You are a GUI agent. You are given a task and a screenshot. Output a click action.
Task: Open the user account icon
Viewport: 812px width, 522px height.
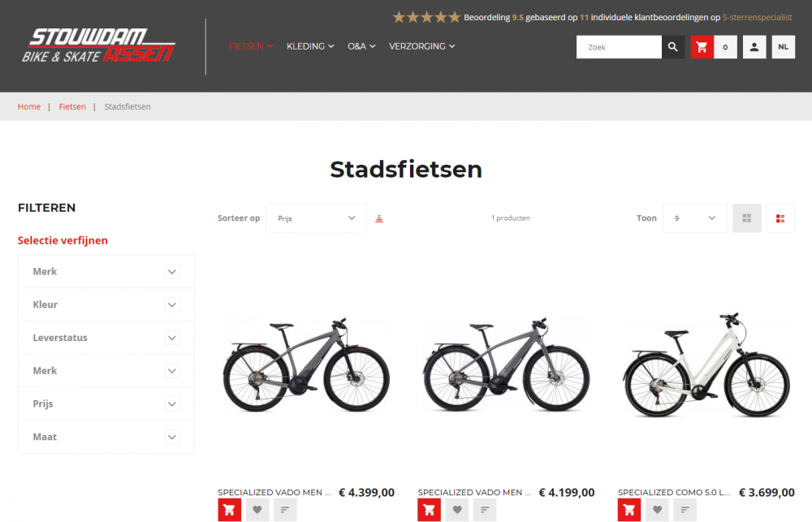coord(754,47)
